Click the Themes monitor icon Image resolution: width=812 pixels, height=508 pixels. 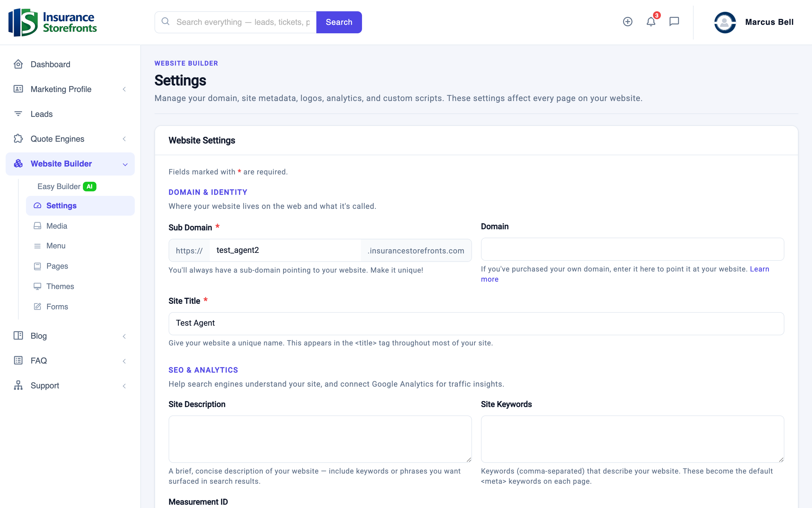pyautogui.click(x=37, y=286)
